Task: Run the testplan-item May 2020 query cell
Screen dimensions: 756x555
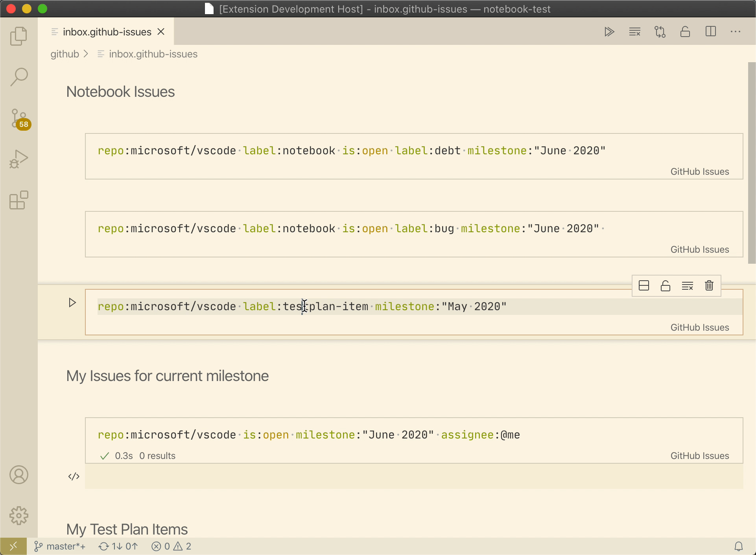Action: (x=72, y=302)
